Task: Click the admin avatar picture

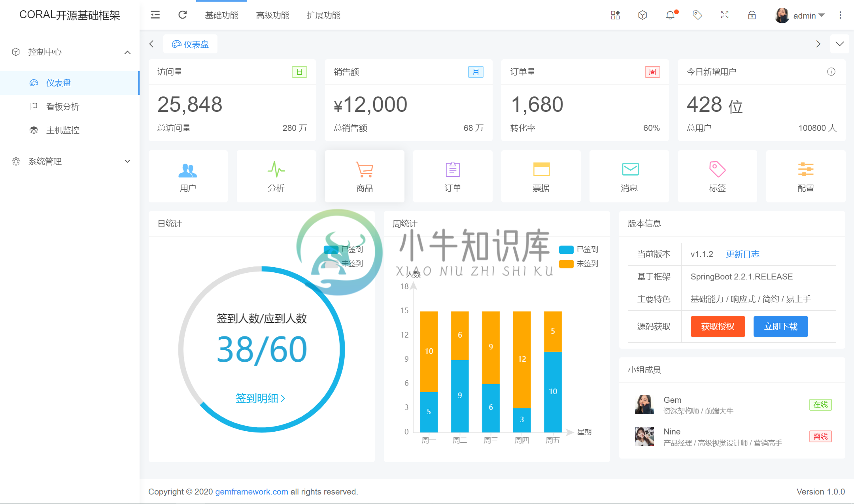Action: point(782,15)
